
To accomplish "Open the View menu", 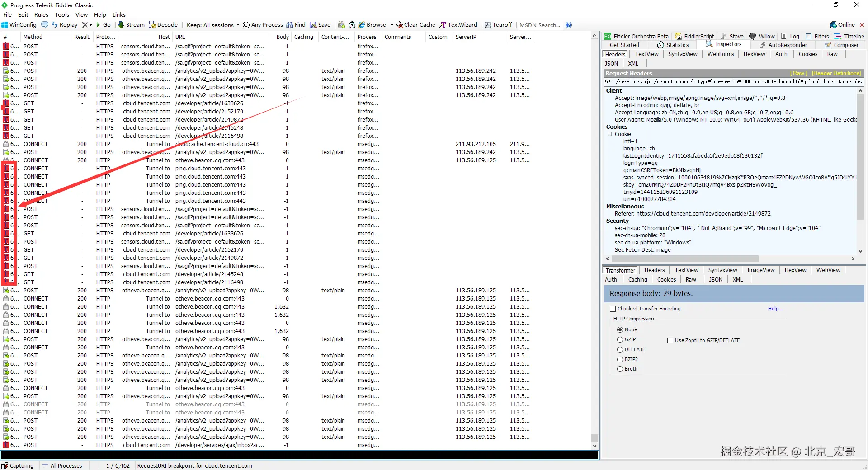I will [81, 14].
